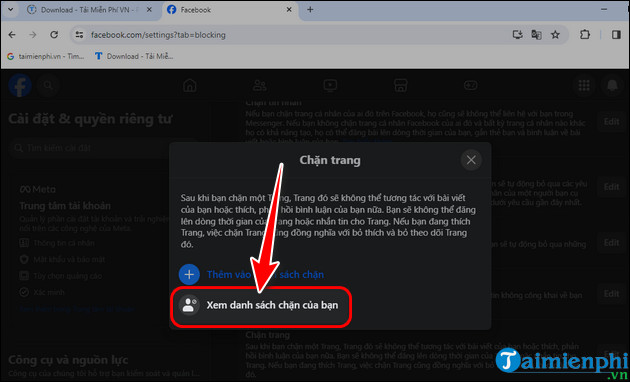This screenshot has width=630, height=382.
Task: Click the Meta logo in sidebar
Action: [x=38, y=190]
